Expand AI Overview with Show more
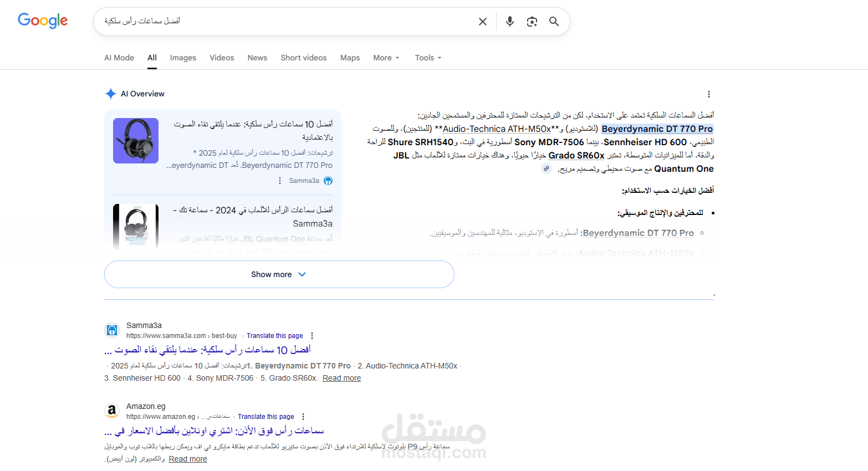 (279, 274)
